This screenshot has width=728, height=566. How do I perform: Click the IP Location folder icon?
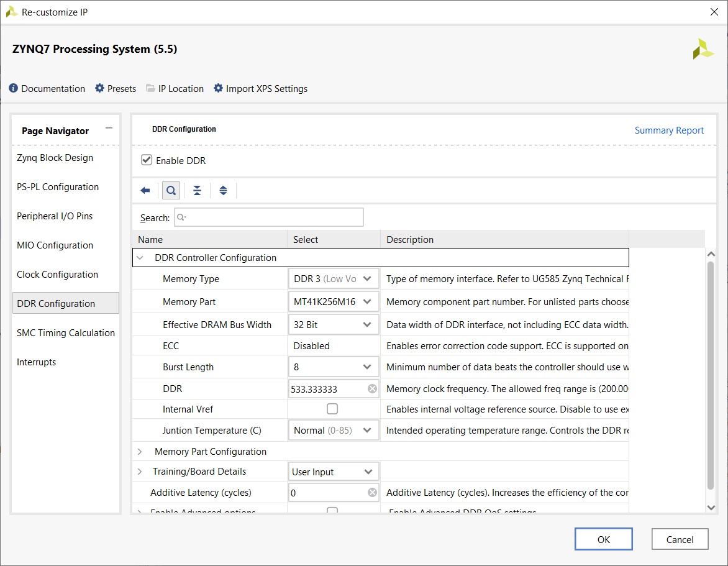tap(150, 88)
